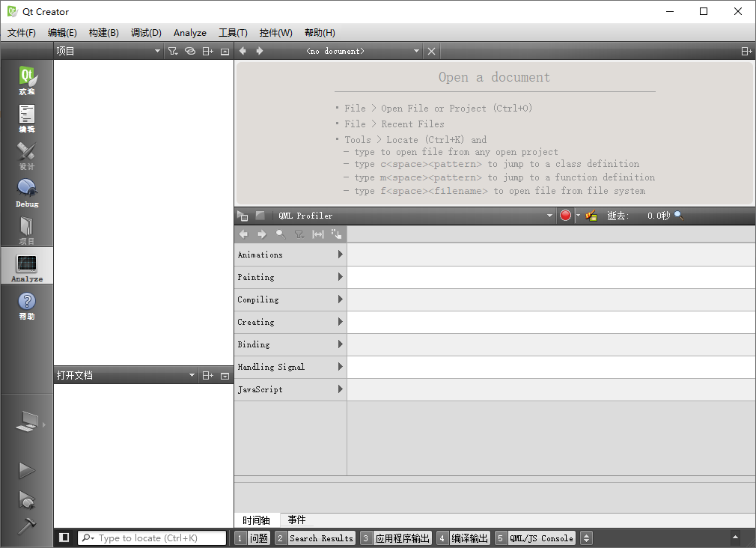
Task: Toggle range selection tool
Action: click(x=317, y=234)
